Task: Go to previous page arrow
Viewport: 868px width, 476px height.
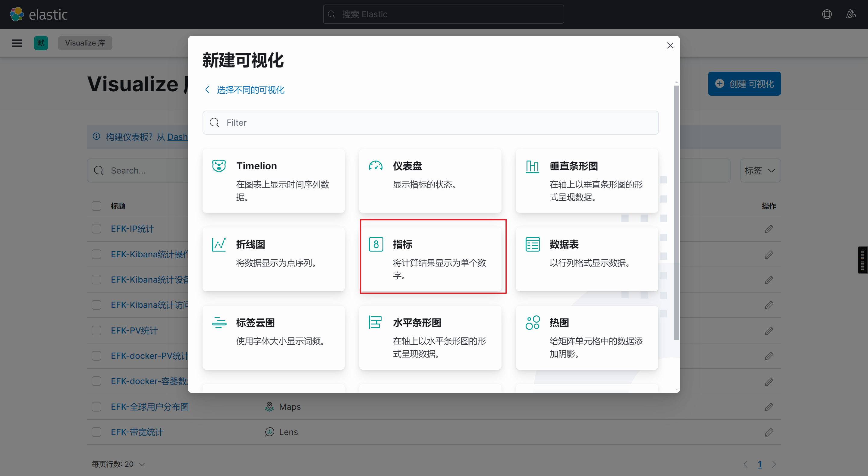Action: (x=745, y=465)
